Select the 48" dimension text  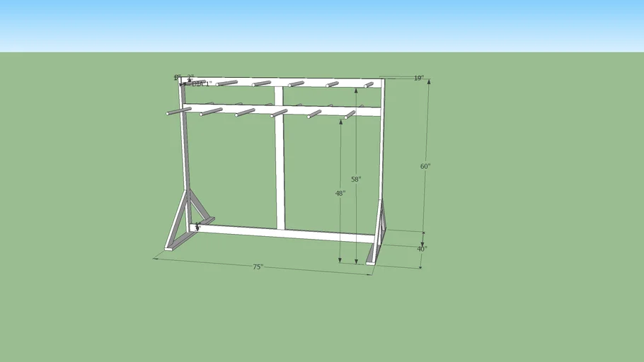pyautogui.click(x=340, y=193)
